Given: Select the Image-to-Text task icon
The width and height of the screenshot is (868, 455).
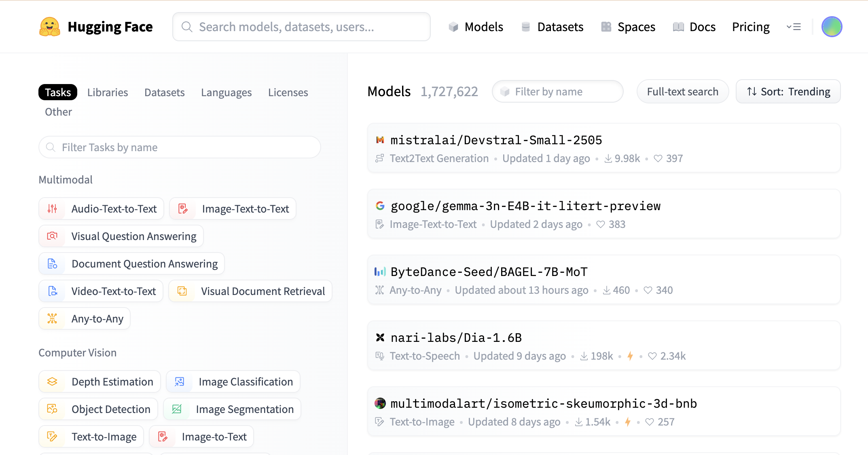Looking at the screenshot, I should coord(163,436).
